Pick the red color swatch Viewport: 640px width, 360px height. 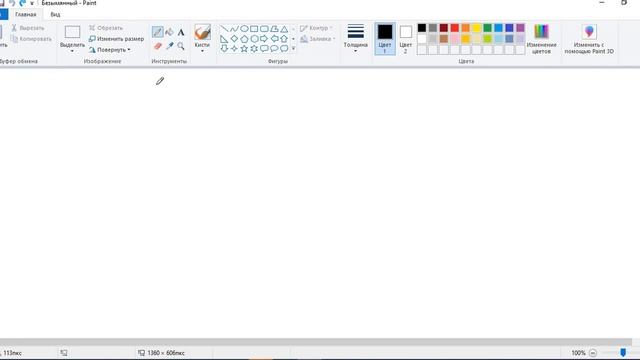click(x=455, y=28)
